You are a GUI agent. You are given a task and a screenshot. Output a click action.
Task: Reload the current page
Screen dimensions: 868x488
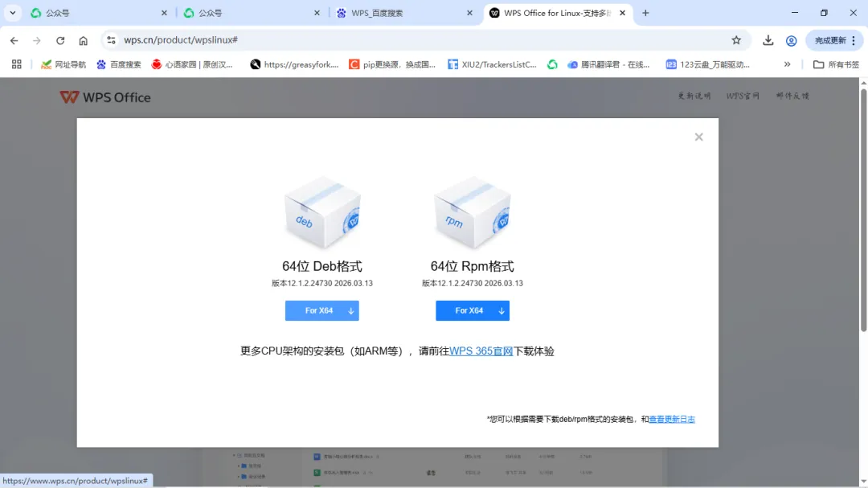(60, 40)
